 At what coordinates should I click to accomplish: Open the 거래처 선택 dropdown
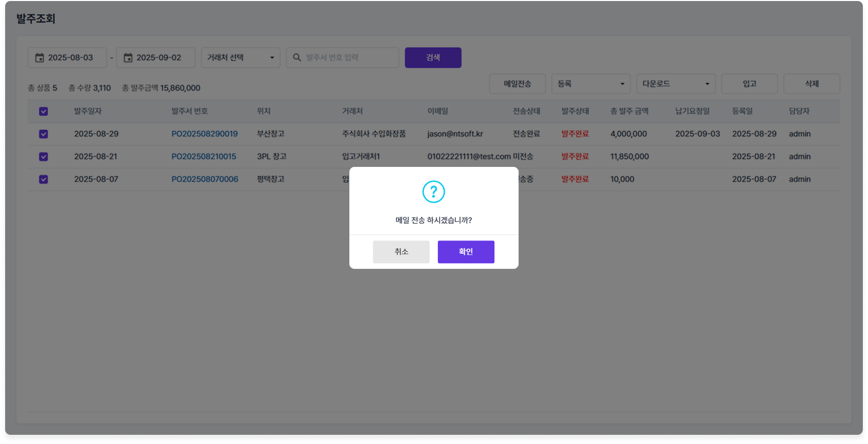click(240, 58)
